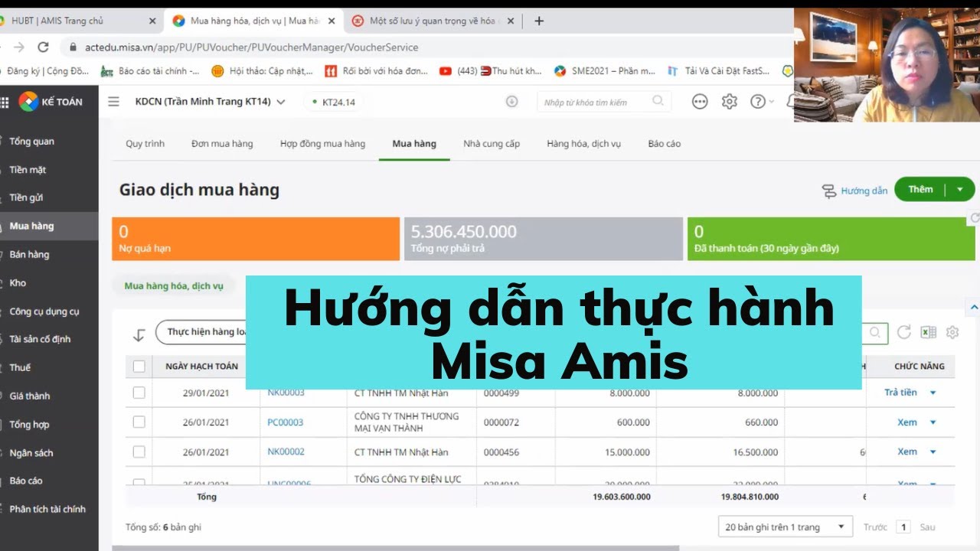
Task: Switch to the Hợp đồng mua hàng tab
Action: click(322, 143)
